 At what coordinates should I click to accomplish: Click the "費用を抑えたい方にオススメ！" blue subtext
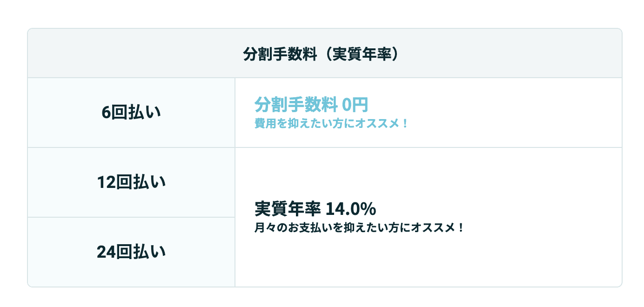coord(331,124)
